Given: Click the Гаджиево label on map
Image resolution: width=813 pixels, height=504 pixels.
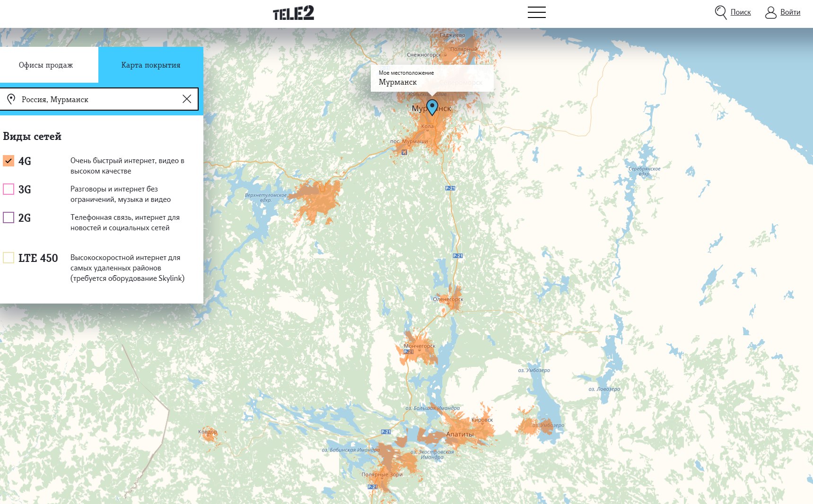Looking at the screenshot, I should click(x=452, y=35).
